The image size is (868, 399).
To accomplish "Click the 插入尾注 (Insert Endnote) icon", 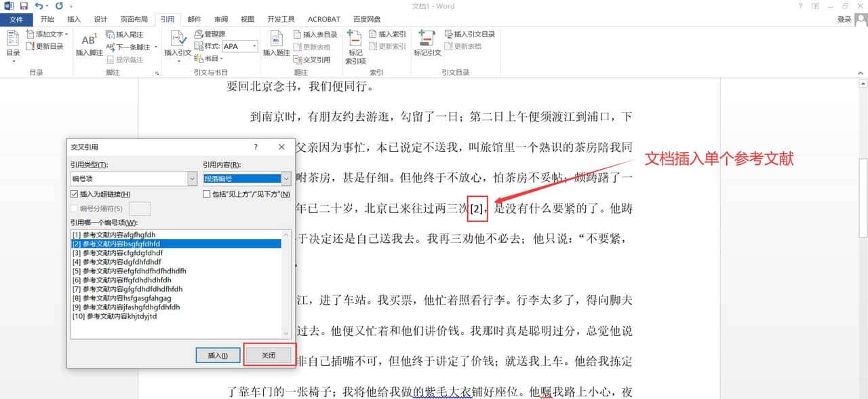I will point(126,33).
